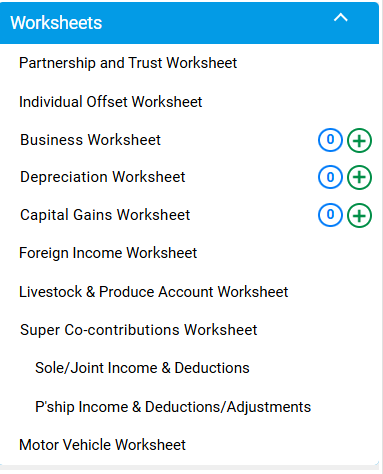
Task: Select P'ship Income & Deductions/Adjustments sub-item
Action: pos(173,407)
